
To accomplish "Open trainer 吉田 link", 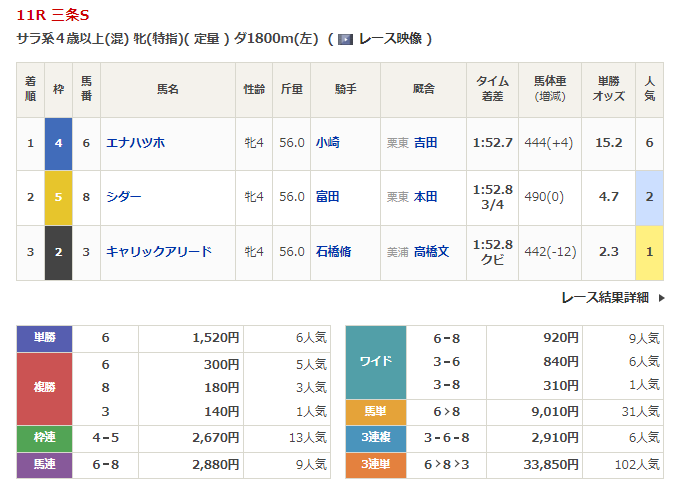I will tap(426, 143).
